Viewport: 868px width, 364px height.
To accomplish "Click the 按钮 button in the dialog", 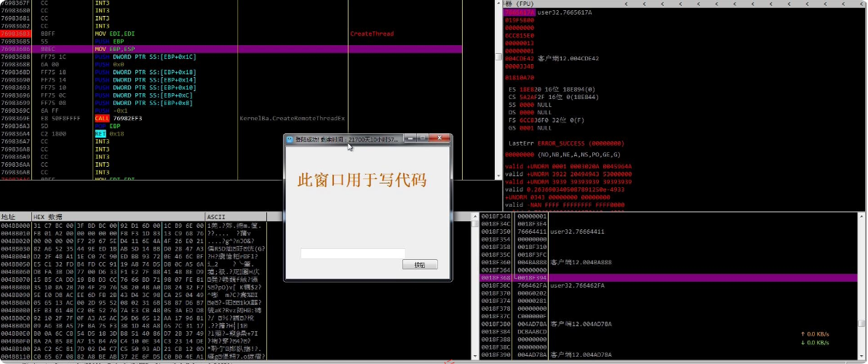I will pyautogui.click(x=420, y=265).
